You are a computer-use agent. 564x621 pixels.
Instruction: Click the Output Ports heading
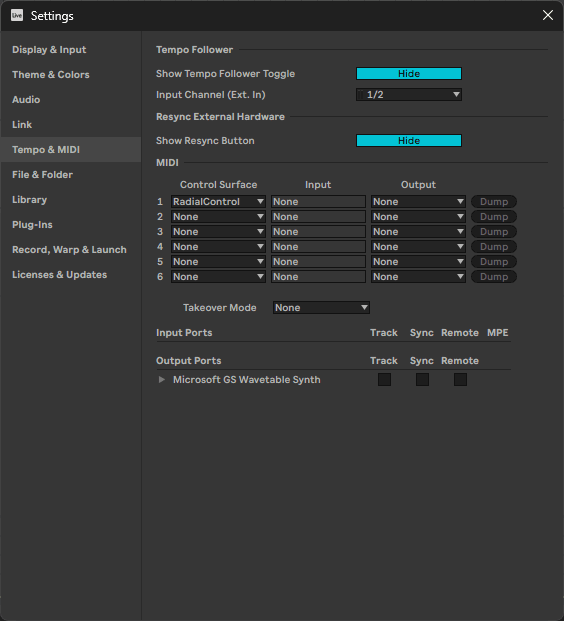pos(189,361)
